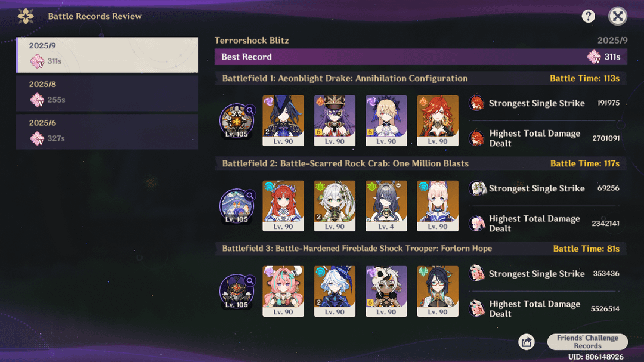Select the 2025/9 record entry
The height and width of the screenshot is (362, 644).
tap(107, 55)
